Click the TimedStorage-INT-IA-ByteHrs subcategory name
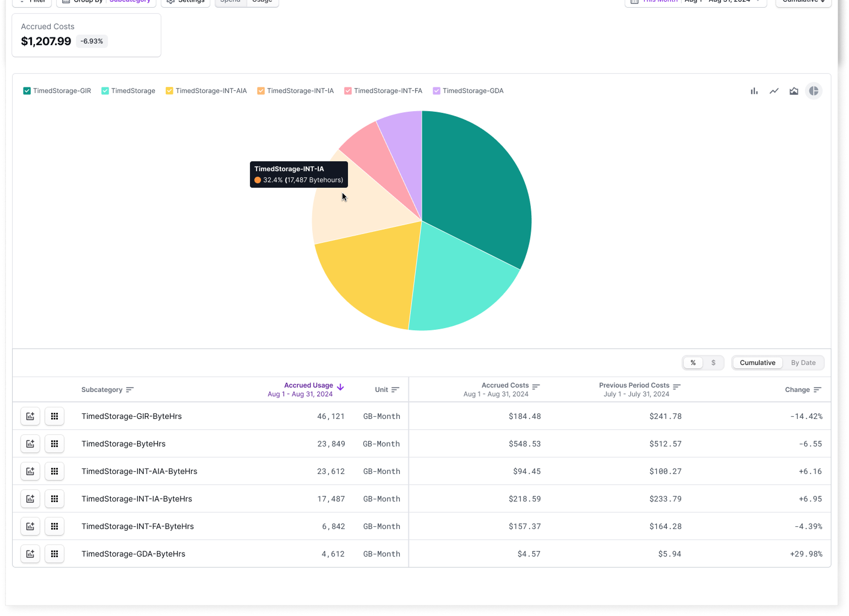The width and height of the screenshot is (849, 616). click(x=137, y=499)
